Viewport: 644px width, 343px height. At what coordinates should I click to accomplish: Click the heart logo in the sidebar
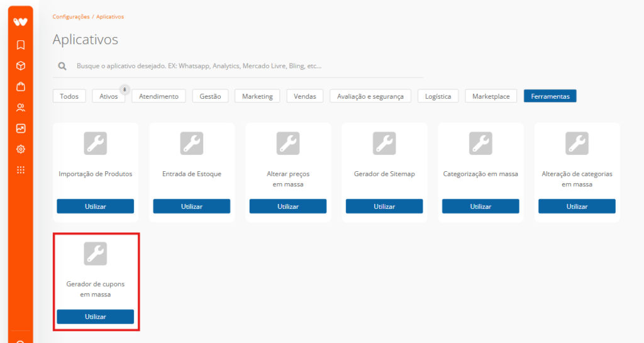[x=20, y=22]
